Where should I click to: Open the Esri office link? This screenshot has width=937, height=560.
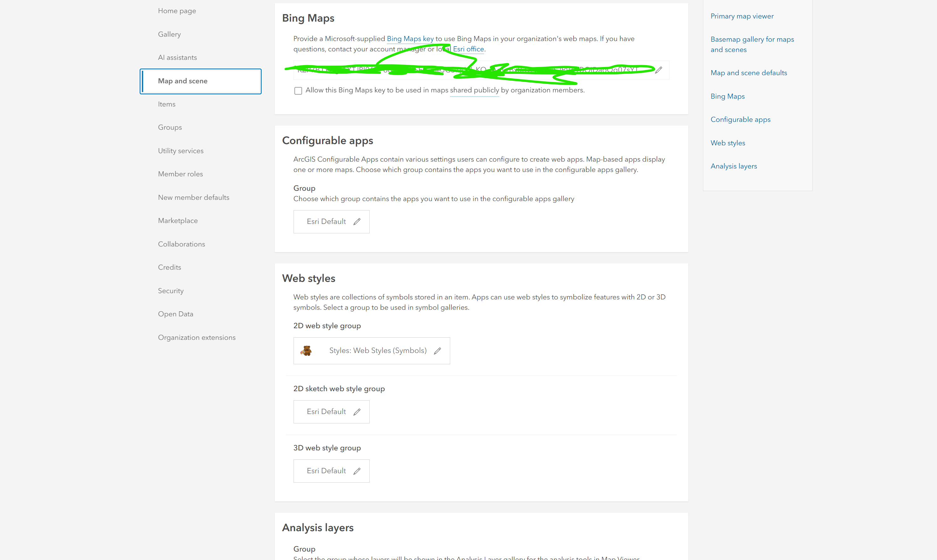(468, 49)
